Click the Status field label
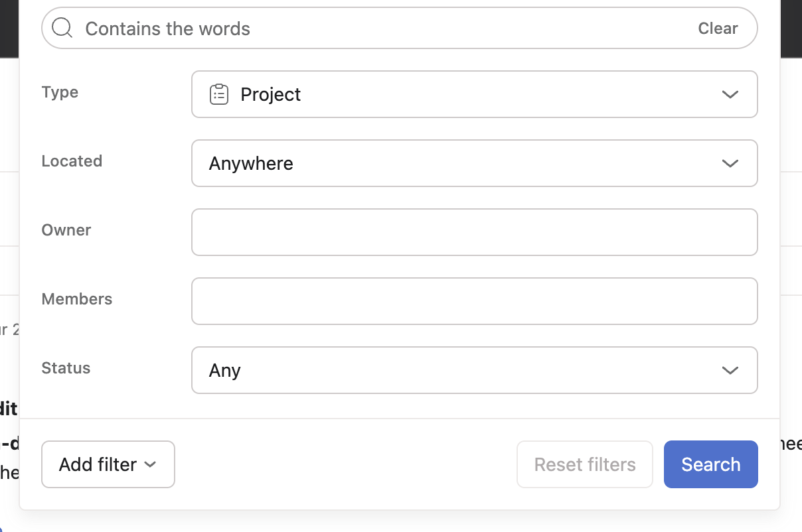Screen dimensions: 802x532 point(66,368)
